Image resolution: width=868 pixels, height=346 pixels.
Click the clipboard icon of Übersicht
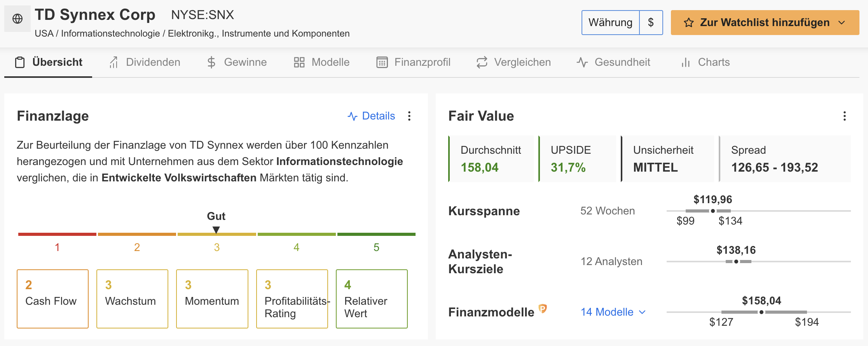pyautogui.click(x=20, y=62)
